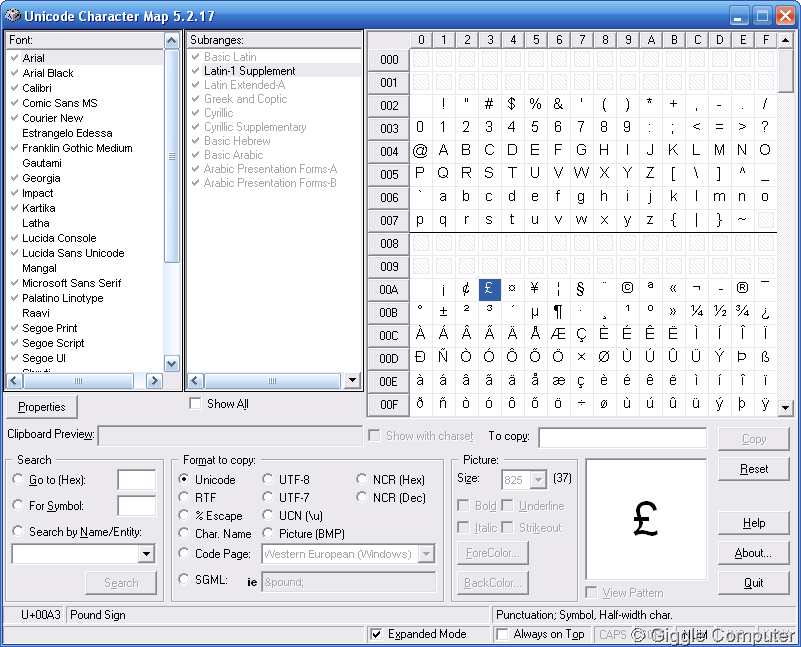Open the Help button
This screenshot has height=647, width=801.
(x=753, y=523)
